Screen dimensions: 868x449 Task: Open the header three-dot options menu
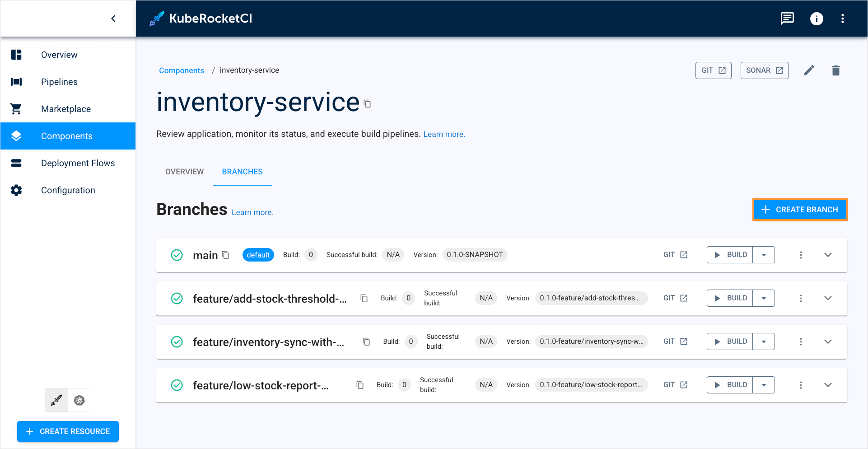pyautogui.click(x=842, y=19)
